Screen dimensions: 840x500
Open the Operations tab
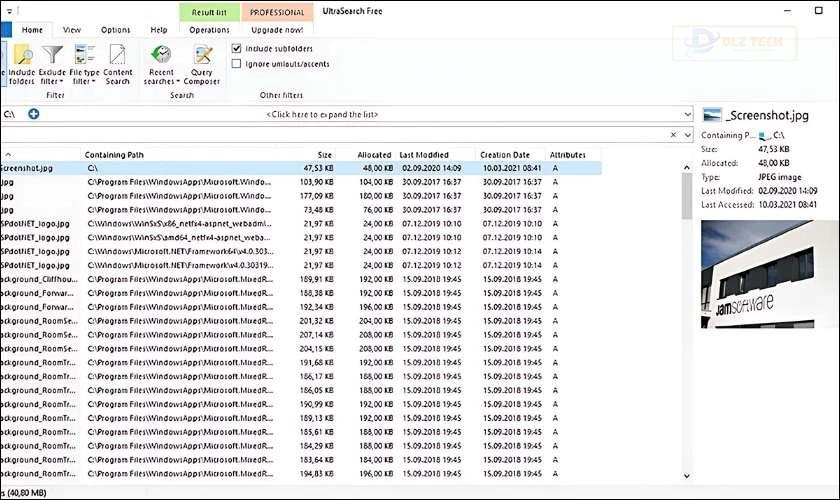(209, 30)
